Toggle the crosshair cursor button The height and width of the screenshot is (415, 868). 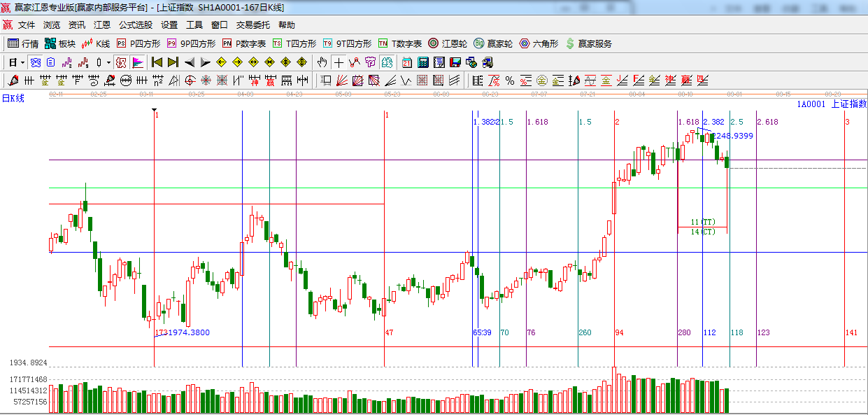coord(339,62)
